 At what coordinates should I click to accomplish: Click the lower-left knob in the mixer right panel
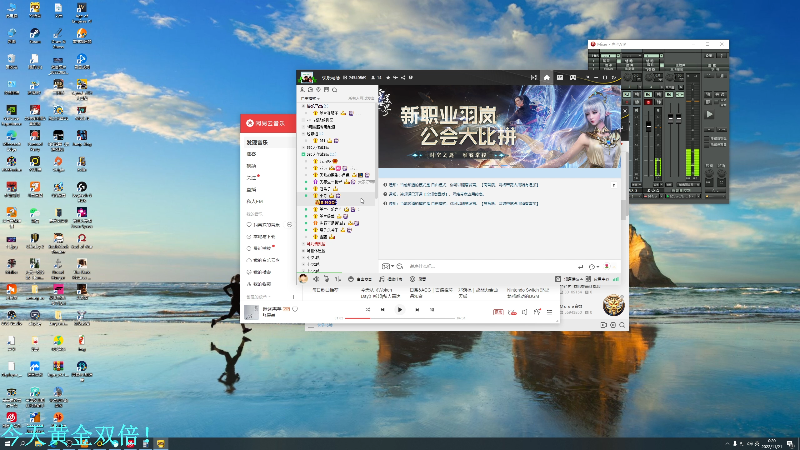pos(709,173)
